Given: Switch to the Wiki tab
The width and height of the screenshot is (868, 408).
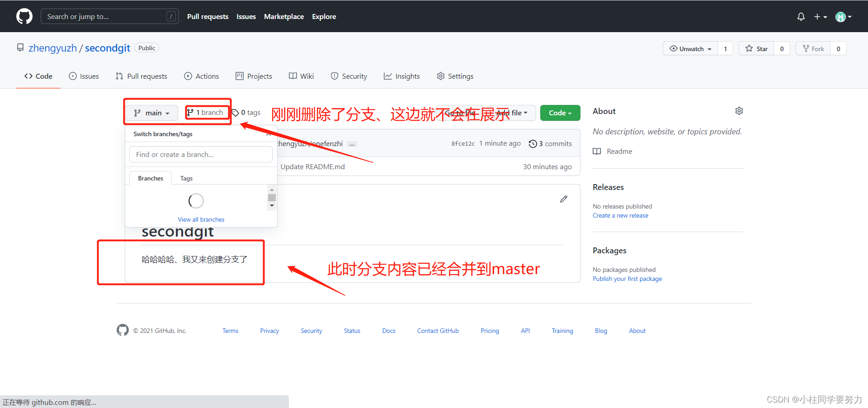Looking at the screenshot, I should [301, 76].
